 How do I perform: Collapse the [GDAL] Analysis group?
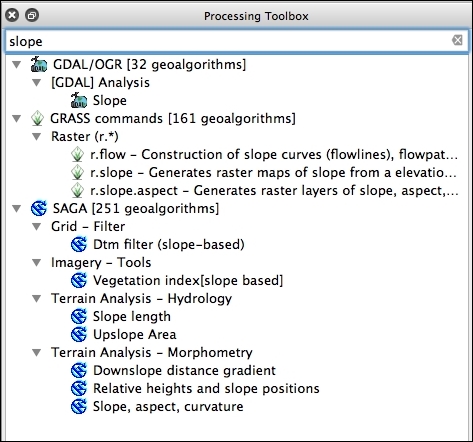click(37, 82)
